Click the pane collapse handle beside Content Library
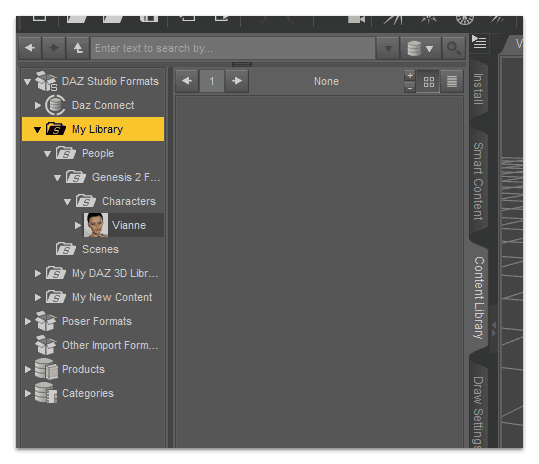The height and width of the screenshot is (464, 539). pos(494,329)
